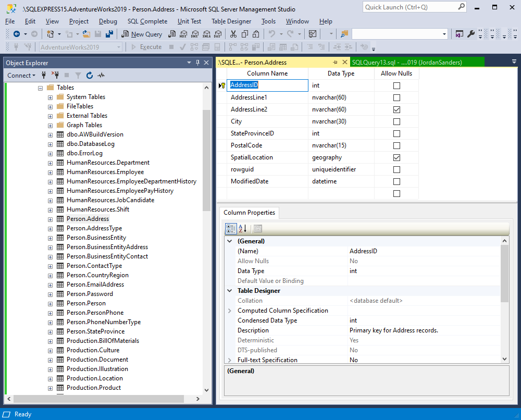Open the Tools menu
521x420 pixels.
268,21
